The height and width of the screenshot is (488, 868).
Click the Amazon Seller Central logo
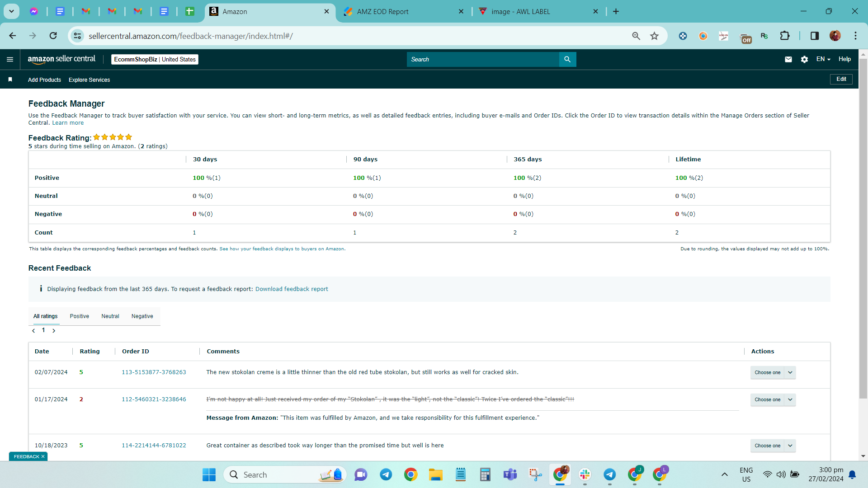[61, 59]
